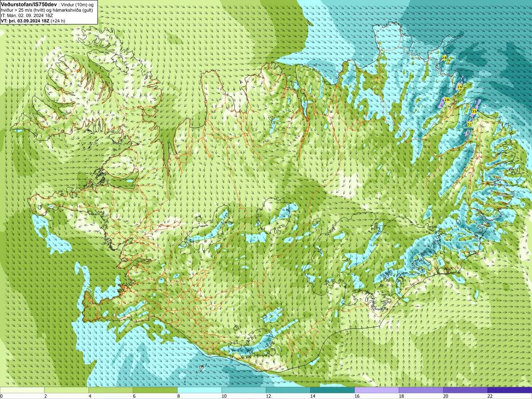Click the "(+24 h)" forecast offset text
Viewport: 532px width, 399px height.
click(x=58, y=21)
